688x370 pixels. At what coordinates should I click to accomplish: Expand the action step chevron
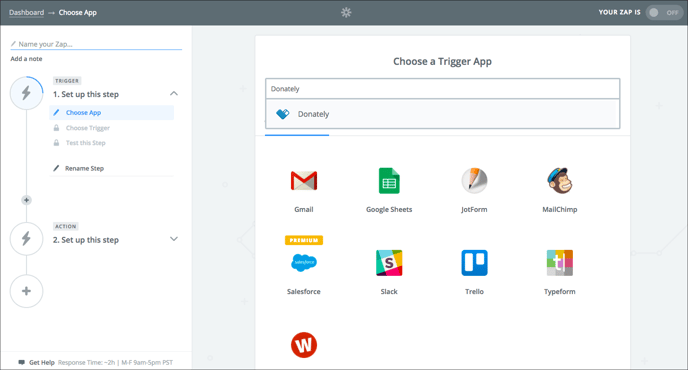(x=174, y=239)
